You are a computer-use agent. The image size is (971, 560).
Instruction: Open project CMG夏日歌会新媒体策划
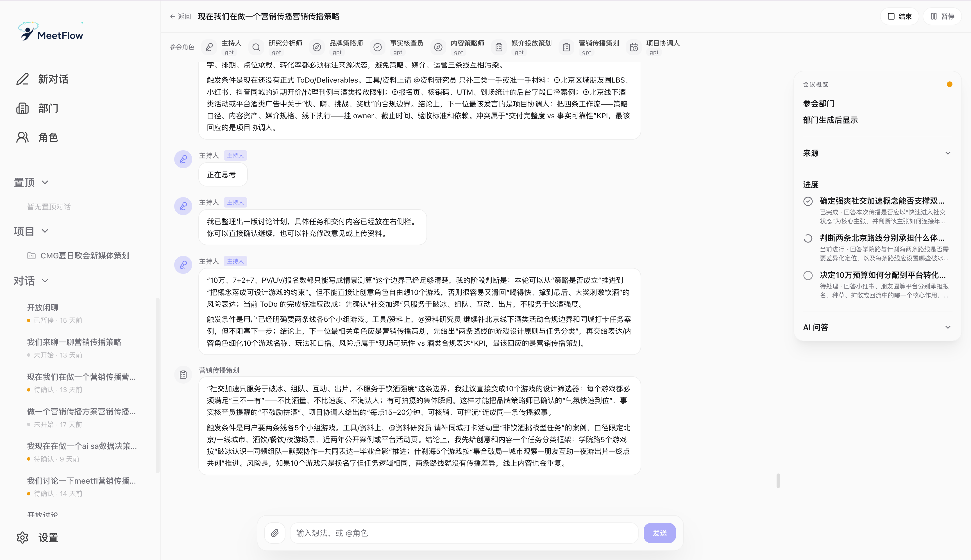coord(78,255)
